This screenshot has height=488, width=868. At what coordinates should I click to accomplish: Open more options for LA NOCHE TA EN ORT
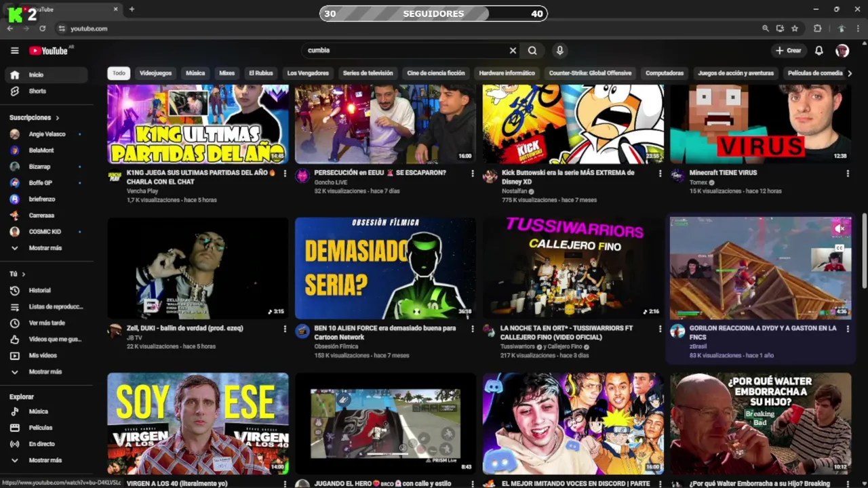click(660, 329)
